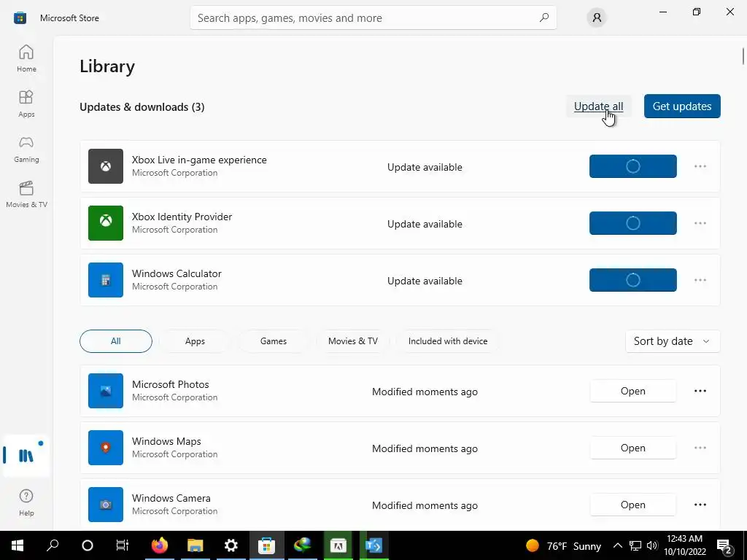Viewport: 747px width, 560px height.
Task: Open more options for Windows Calculator
Action: tap(700, 280)
